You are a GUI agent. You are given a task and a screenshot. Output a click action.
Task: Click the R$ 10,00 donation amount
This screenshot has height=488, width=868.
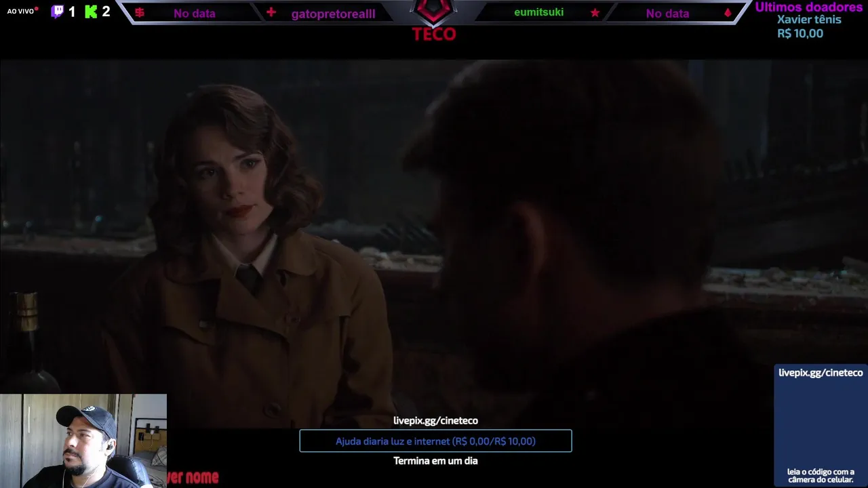coord(800,33)
